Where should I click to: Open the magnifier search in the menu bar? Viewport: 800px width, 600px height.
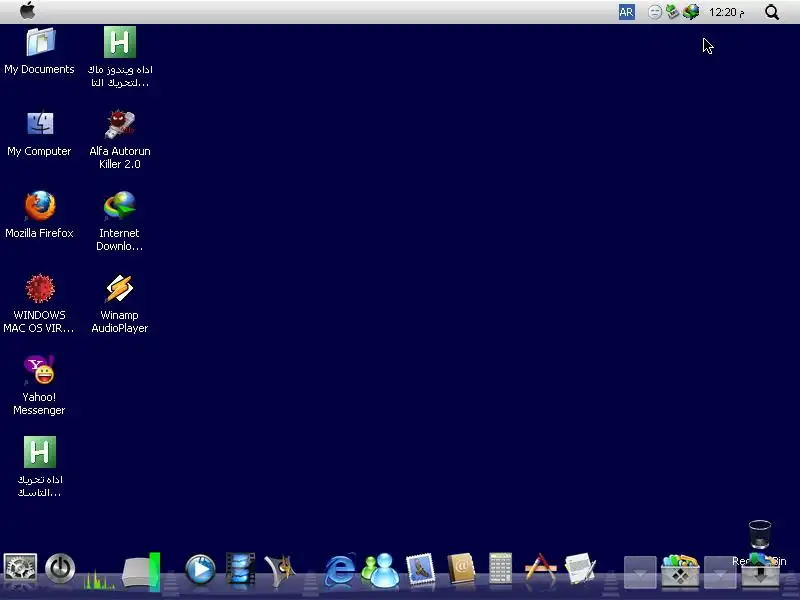tap(772, 12)
